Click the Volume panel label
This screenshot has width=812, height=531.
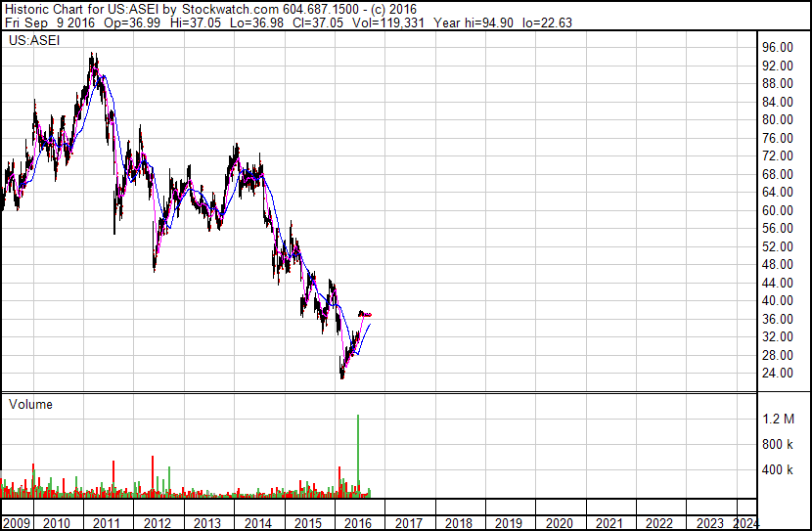(30, 404)
